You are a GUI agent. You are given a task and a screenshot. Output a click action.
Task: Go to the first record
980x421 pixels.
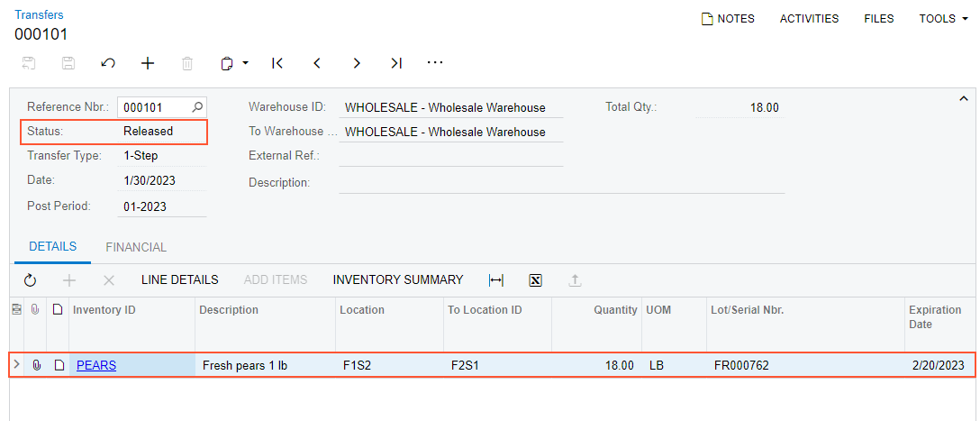point(277,63)
